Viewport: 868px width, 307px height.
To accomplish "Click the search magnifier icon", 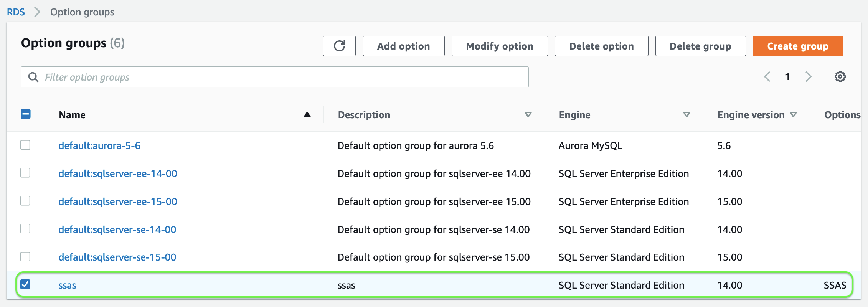I will [33, 77].
